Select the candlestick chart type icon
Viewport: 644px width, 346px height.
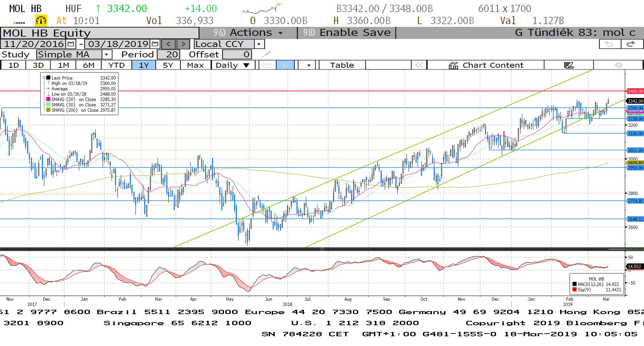(x=285, y=65)
